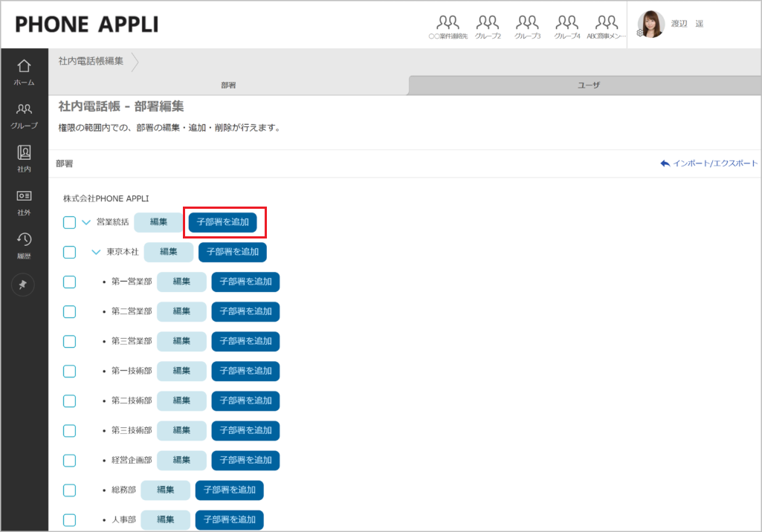Open the グループ4 shortcut in the header
The width and height of the screenshot is (762, 532).
tap(566, 27)
